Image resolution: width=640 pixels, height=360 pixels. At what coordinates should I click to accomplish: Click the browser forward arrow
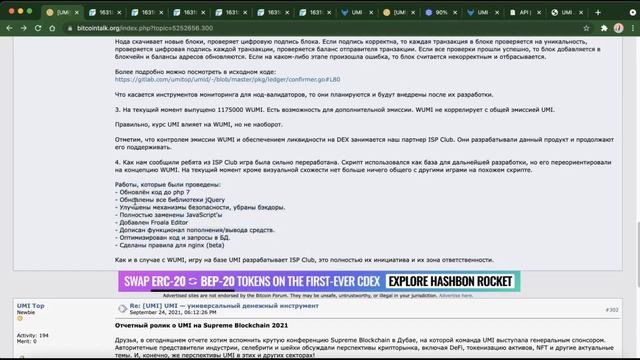tap(24, 28)
